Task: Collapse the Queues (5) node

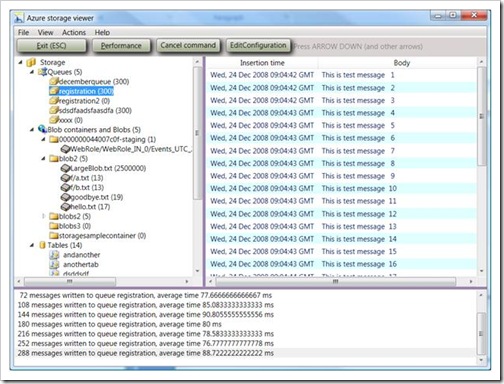Action: pyautogui.click(x=32, y=72)
